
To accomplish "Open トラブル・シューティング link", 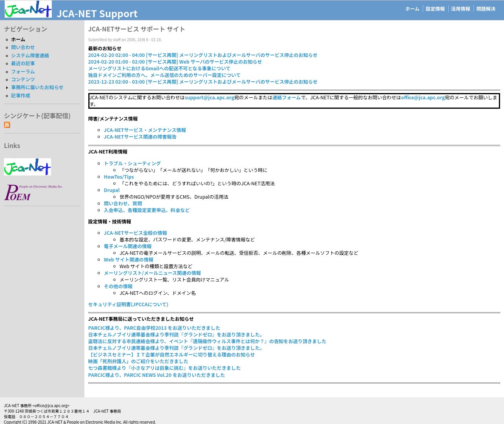I will click(x=132, y=163).
